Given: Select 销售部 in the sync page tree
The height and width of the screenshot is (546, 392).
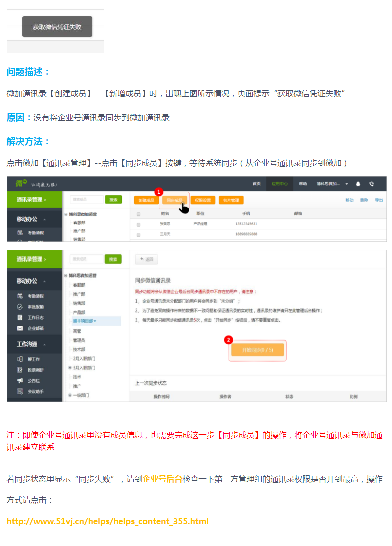Looking at the screenshot, I should 79,303.
